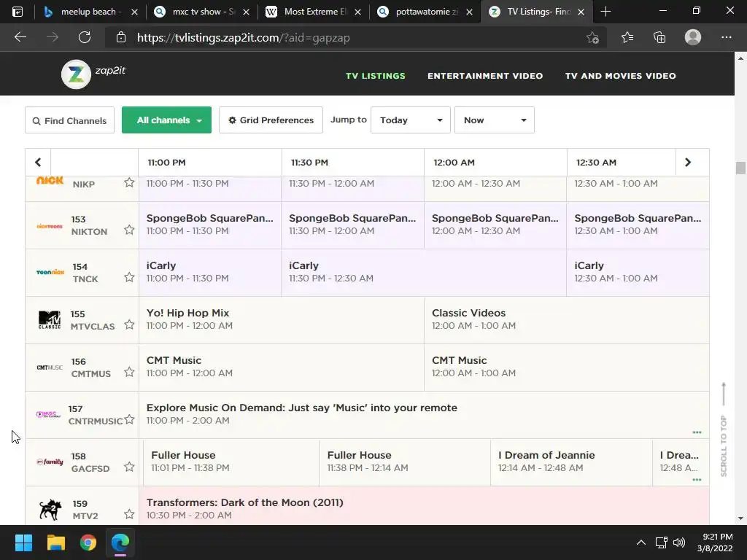This screenshot has height=560, width=747.
Task: Open the browser profile menu
Action: pyautogui.click(x=693, y=37)
